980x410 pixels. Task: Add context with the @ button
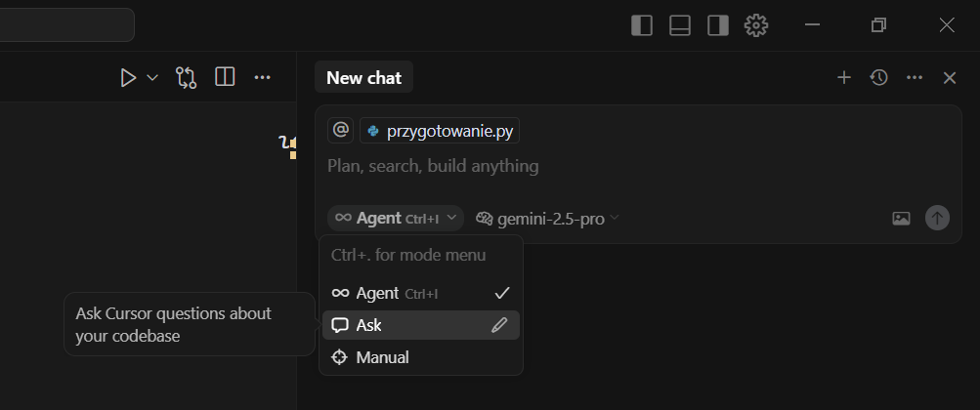(341, 131)
